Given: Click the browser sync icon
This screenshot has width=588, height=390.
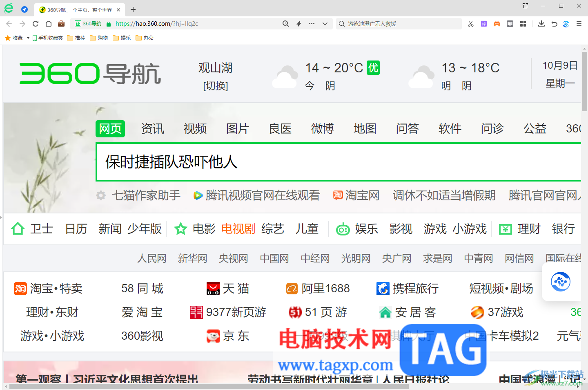Looking at the screenshot, I should pyautogui.click(x=566, y=24).
